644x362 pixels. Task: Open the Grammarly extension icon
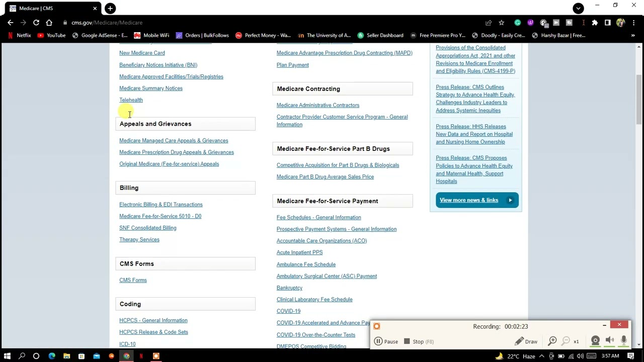(517, 23)
